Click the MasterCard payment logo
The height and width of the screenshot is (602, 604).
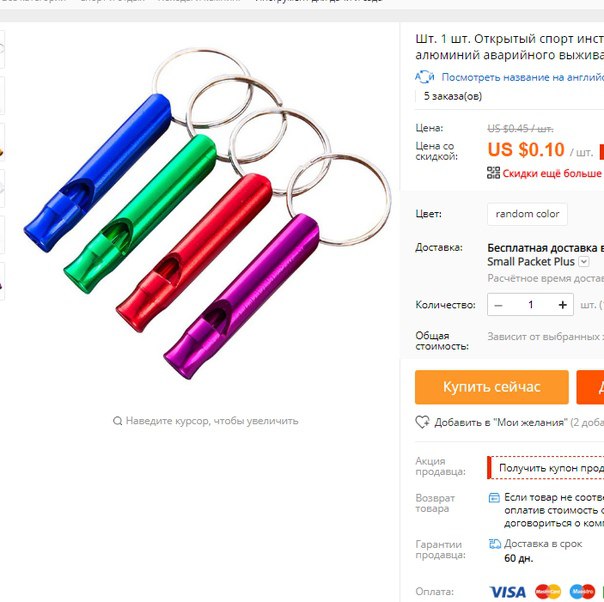click(x=548, y=591)
